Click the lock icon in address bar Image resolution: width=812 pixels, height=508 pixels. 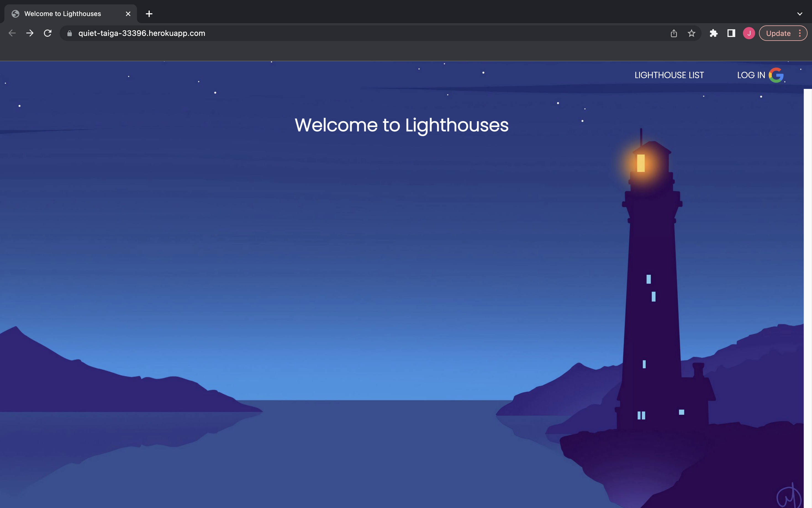pos(70,33)
